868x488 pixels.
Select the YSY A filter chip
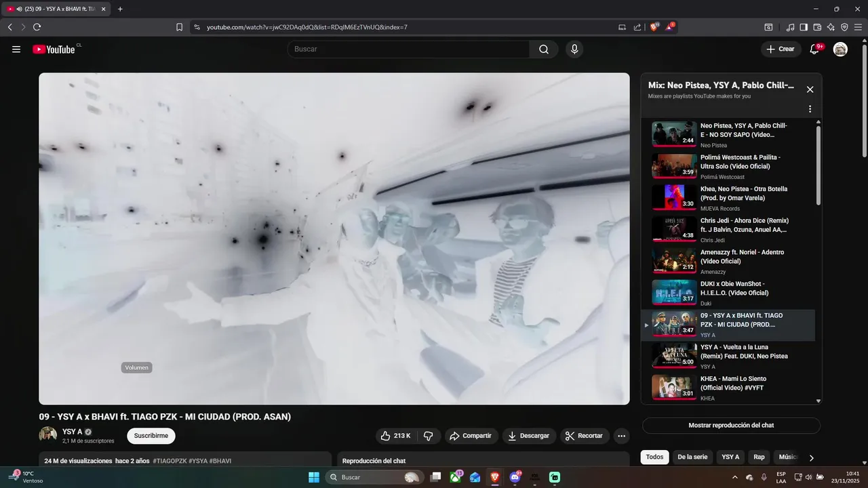pos(730,457)
